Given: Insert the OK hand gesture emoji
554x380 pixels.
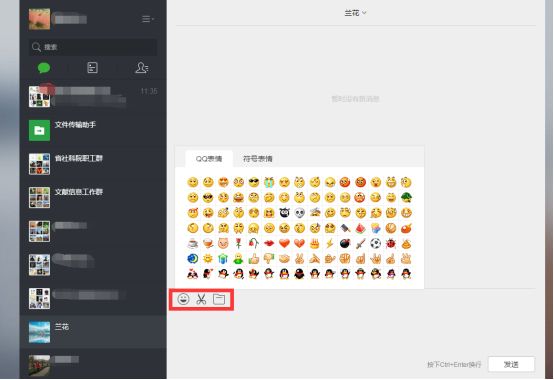Looking at the screenshot, I should (x=406, y=259).
